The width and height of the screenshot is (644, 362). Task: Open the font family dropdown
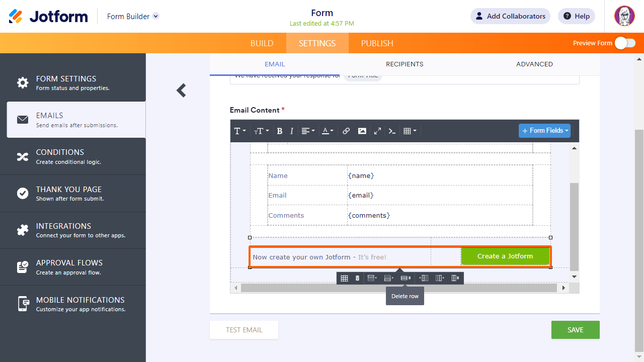[240, 131]
